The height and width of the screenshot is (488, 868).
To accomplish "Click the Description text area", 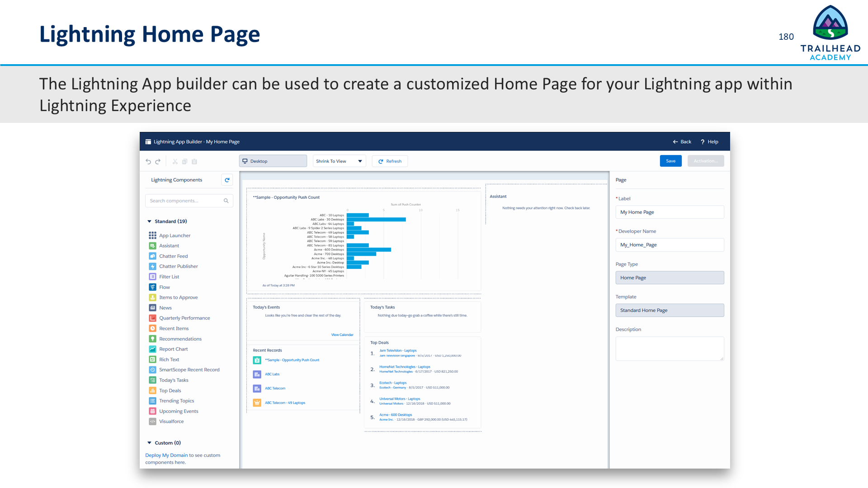I will tap(670, 348).
